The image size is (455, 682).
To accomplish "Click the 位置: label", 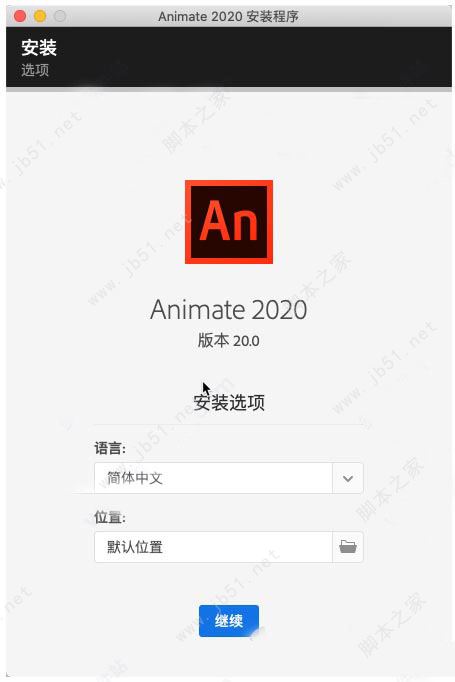I will pos(110,517).
